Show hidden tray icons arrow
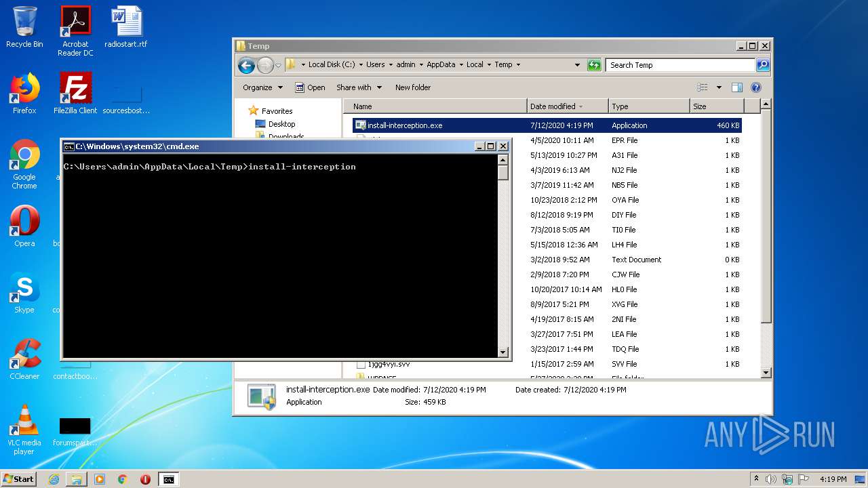The image size is (868, 488). click(756, 479)
